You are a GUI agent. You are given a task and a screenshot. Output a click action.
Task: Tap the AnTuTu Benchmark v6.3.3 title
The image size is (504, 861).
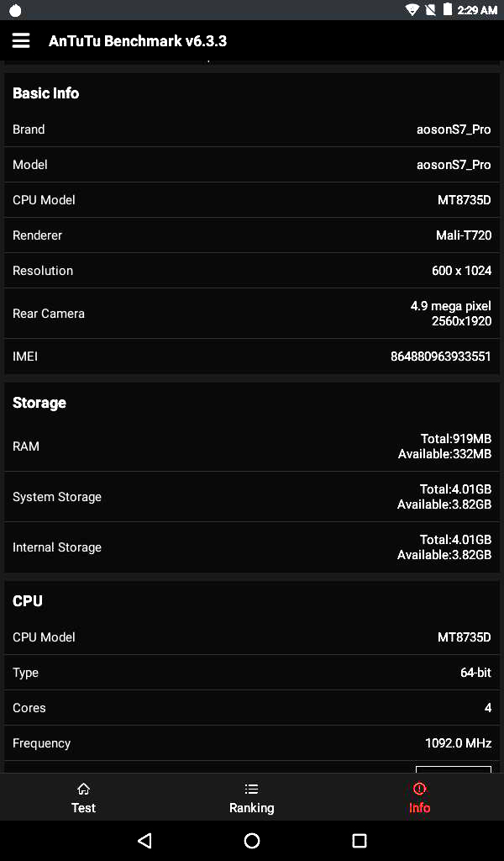138,41
